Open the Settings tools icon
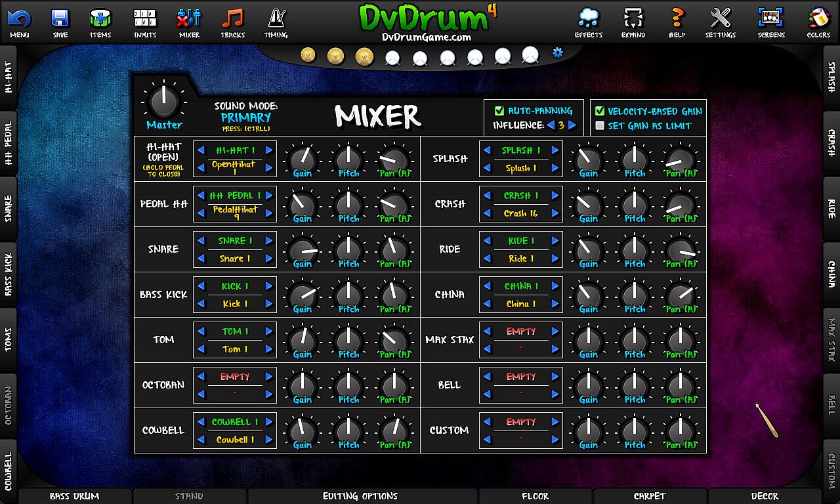The width and height of the screenshot is (840, 504). [720, 18]
